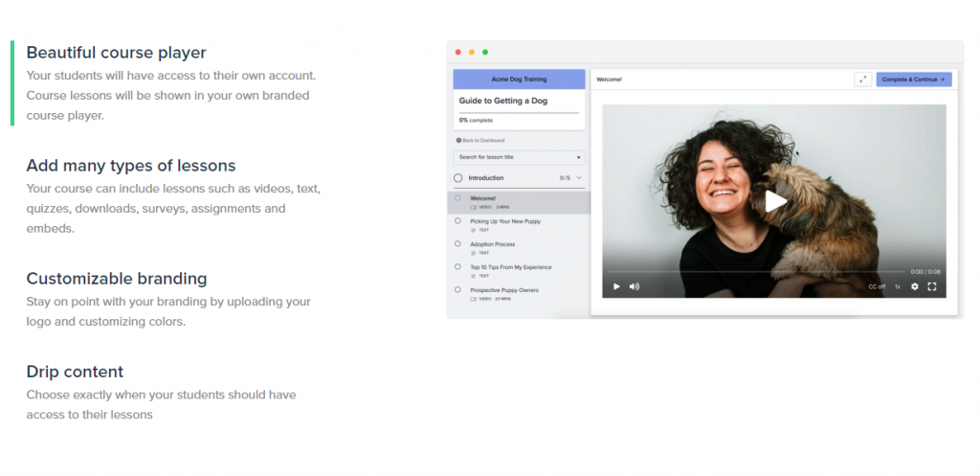Click the Back to Dashboard arrow icon
Screen dimensions: 980x476
458,141
